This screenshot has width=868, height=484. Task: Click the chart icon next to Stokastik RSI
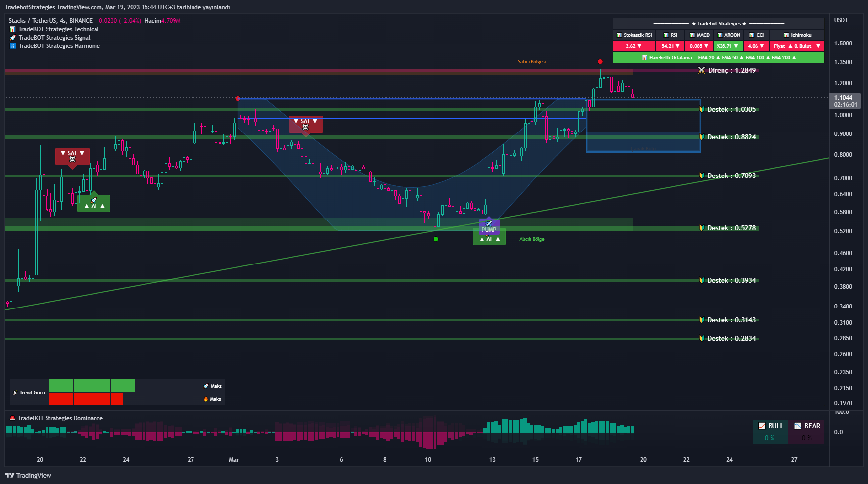pyautogui.click(x=619, y=35)
